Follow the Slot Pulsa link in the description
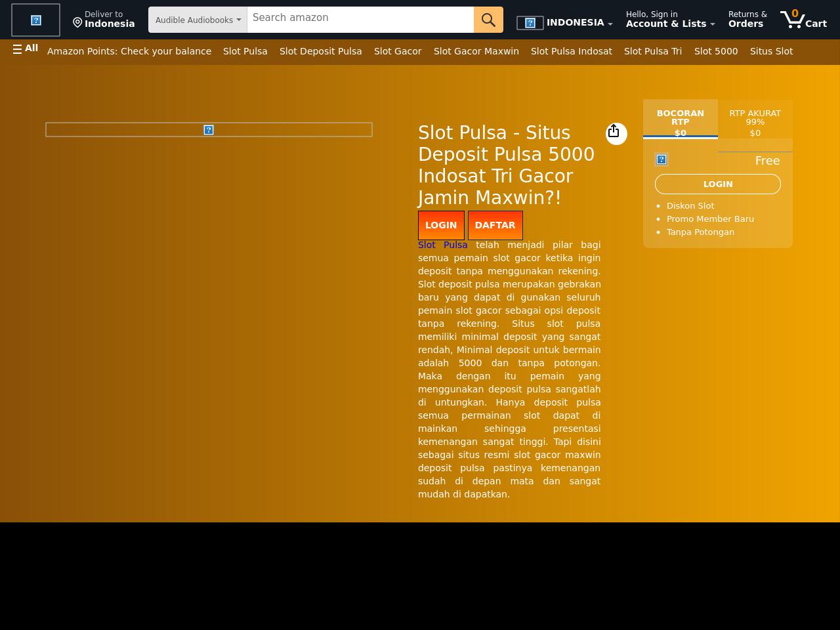 coord(443,245)
